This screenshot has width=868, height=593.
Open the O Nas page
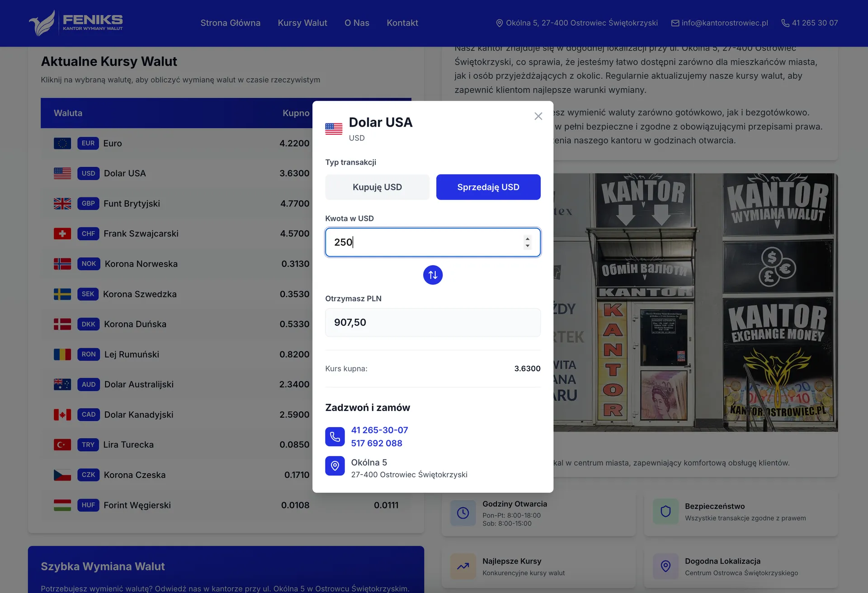357,23
